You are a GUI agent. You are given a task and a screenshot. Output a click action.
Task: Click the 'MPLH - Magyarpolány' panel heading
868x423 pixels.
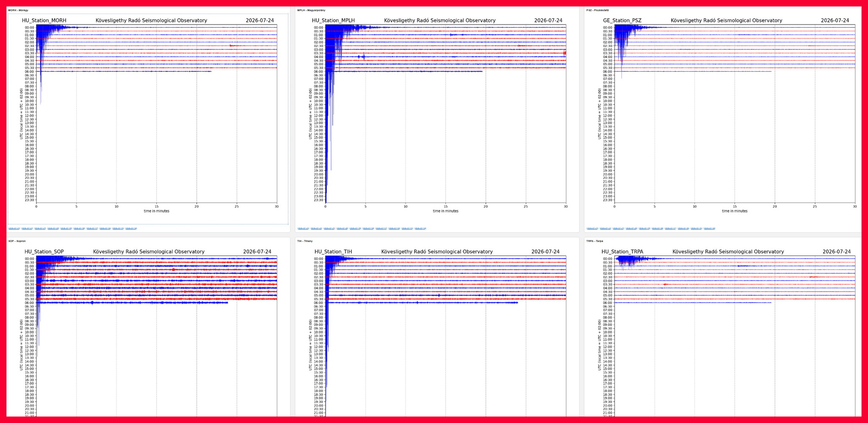pyautogui.click(x=311, y=10)
